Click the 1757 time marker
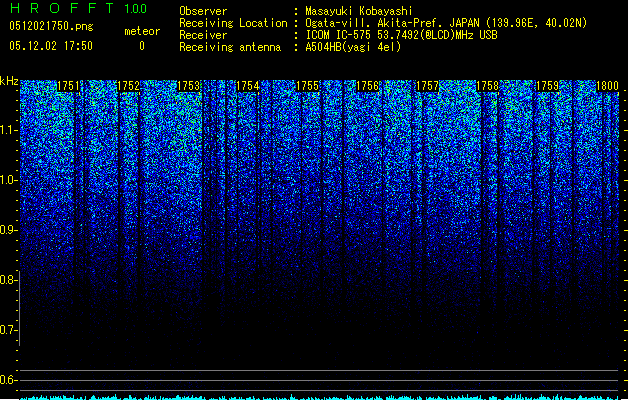Screen dimensions: 629x400 [428, 86]
